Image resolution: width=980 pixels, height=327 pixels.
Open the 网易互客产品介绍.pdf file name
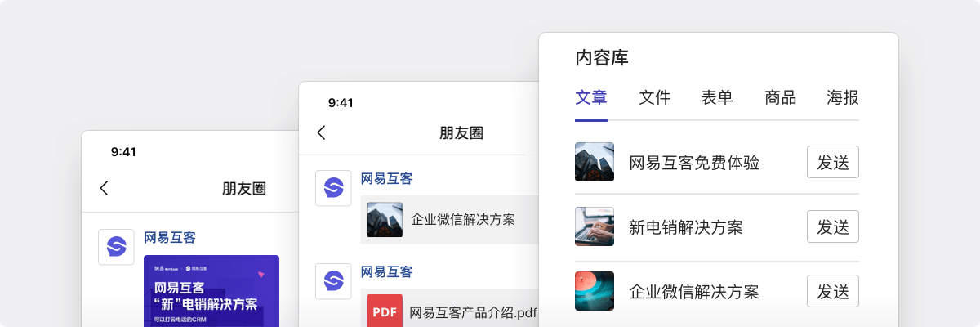pyautogui.click(x=473, y=311)
